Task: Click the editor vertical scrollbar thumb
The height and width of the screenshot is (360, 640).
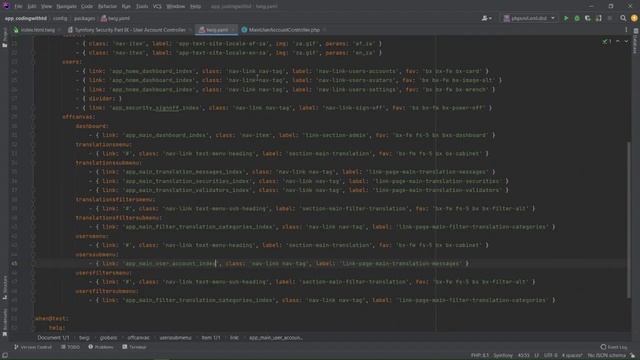Action: tap(629, 220)
